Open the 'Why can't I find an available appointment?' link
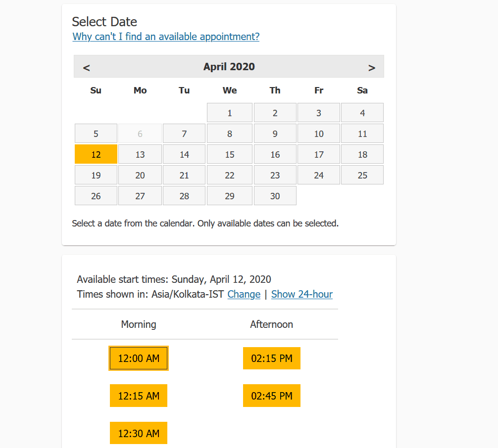This screenshot has height=448, width=498. pyautogui.click(x=165, y=37)
